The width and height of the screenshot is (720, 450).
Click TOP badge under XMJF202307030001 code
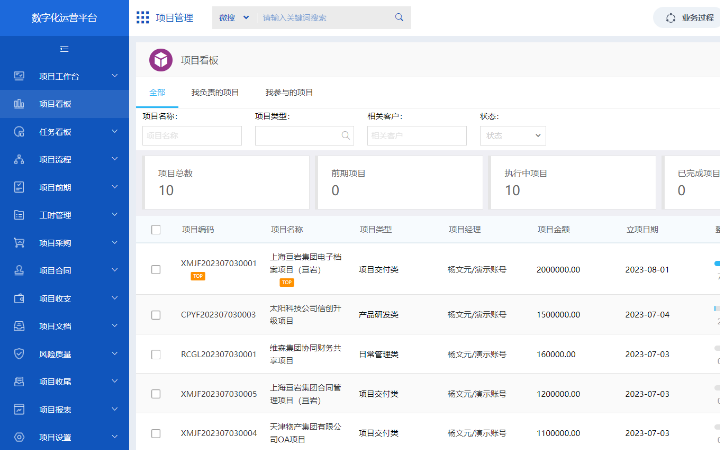[x=198, y=276]
